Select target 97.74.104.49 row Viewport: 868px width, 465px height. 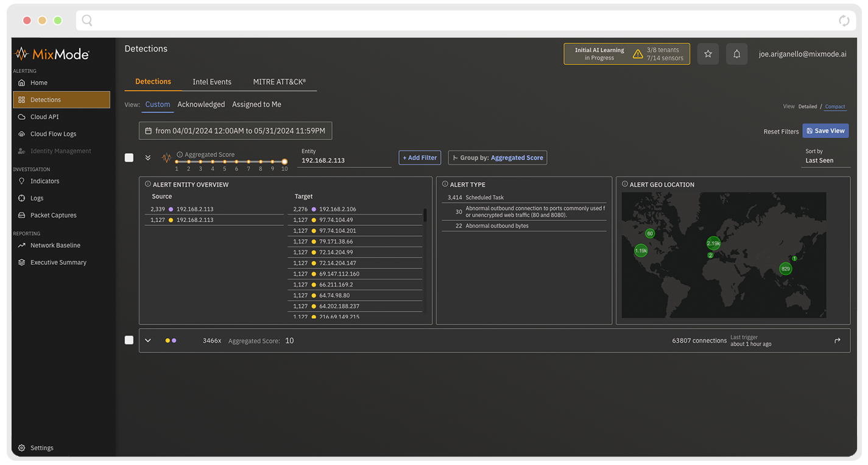(355, 220)
